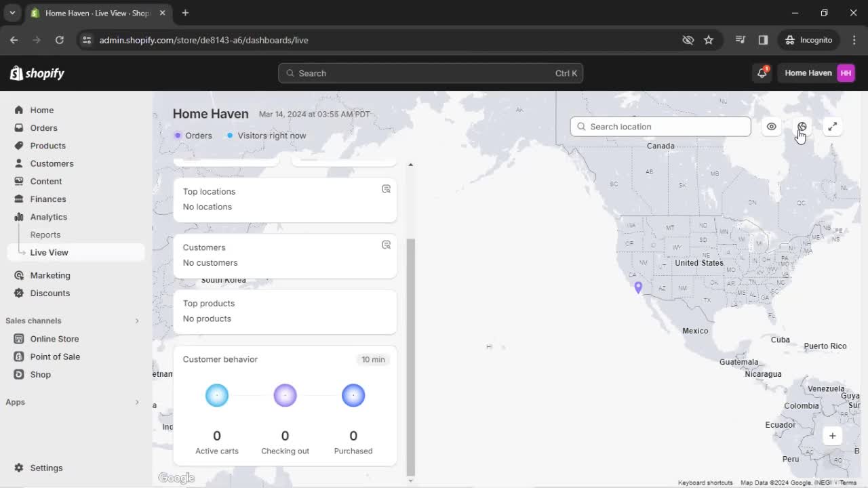
Task: Open Finances in sidebar
Action: click(48, 199)
